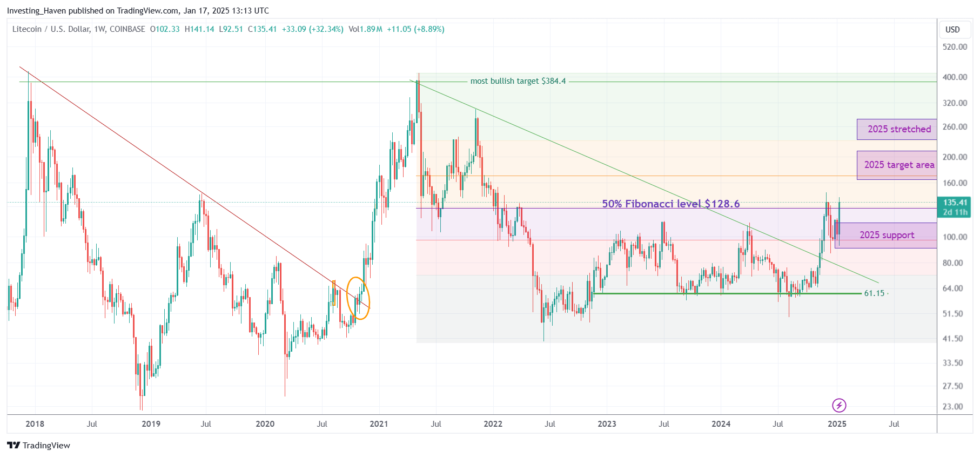The height and width of the screenshot is (457, 980).
Task: Click the 'Litecoin / U.S. Dollar, 1W, COINBASE' title
Action: [79, 29]
